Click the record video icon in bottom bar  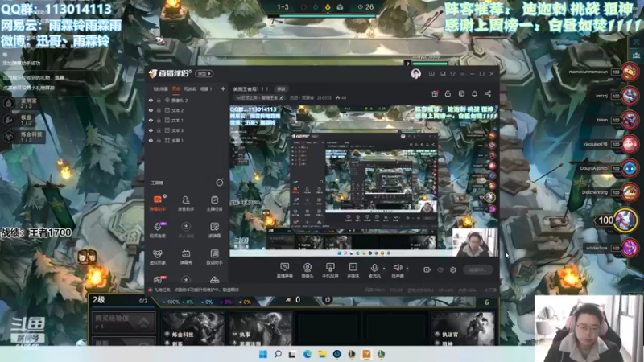click(427, 269)
